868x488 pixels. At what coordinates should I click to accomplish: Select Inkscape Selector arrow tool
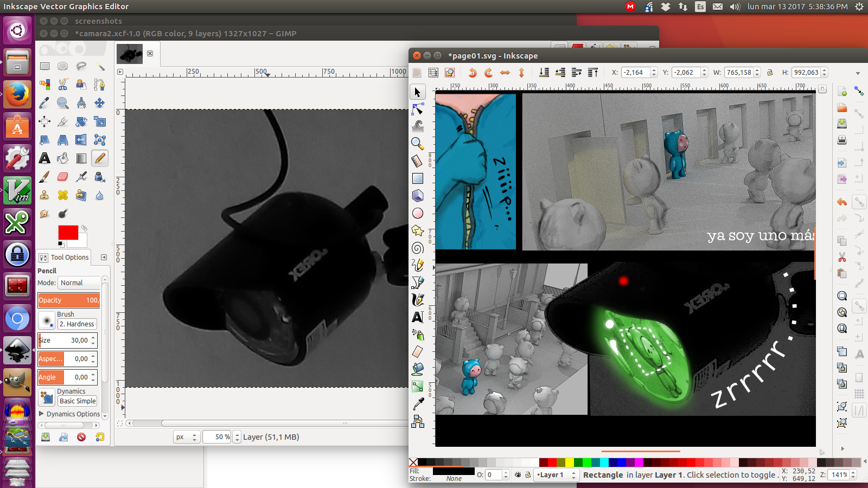click(418, 92)
